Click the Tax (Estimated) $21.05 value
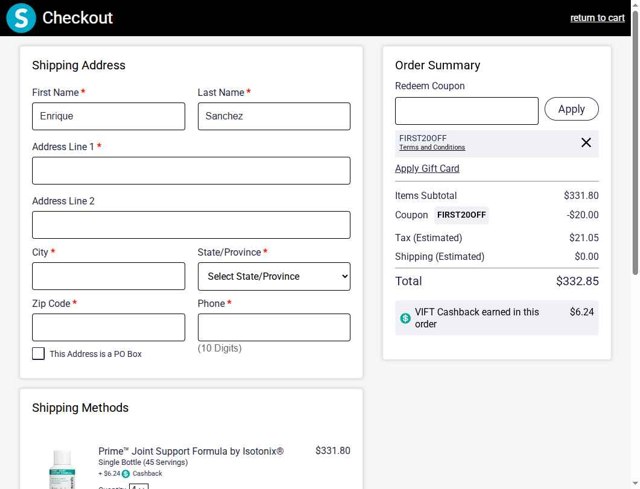The height and width of the screenshot is (489, 640). pyautogui.click(x=584, y=238)
